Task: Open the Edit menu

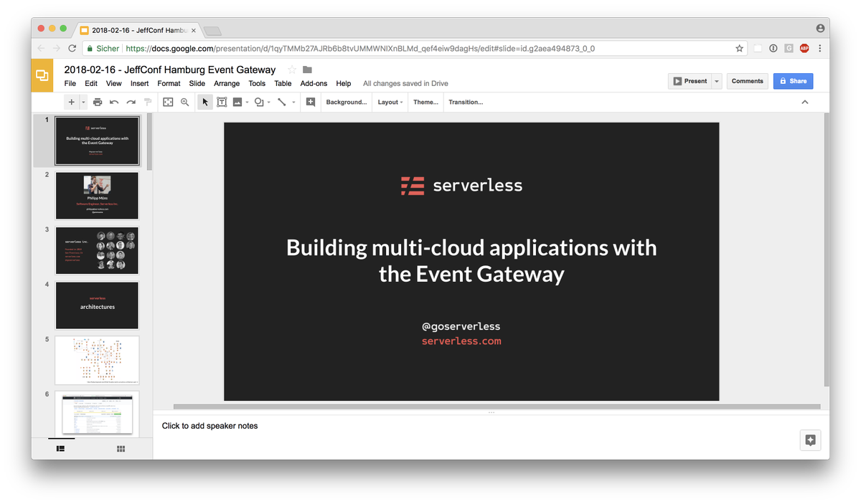Action: [91, 84]
